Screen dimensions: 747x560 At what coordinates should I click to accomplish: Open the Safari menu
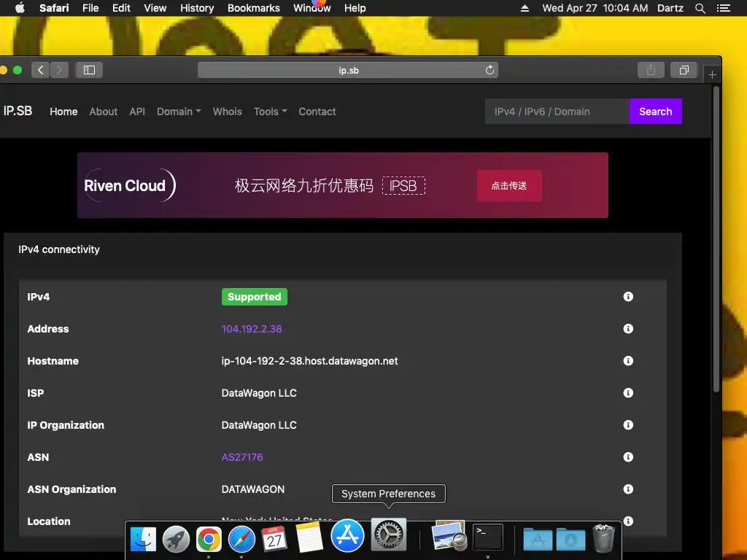pyautogui.click(x=54, y=8)
